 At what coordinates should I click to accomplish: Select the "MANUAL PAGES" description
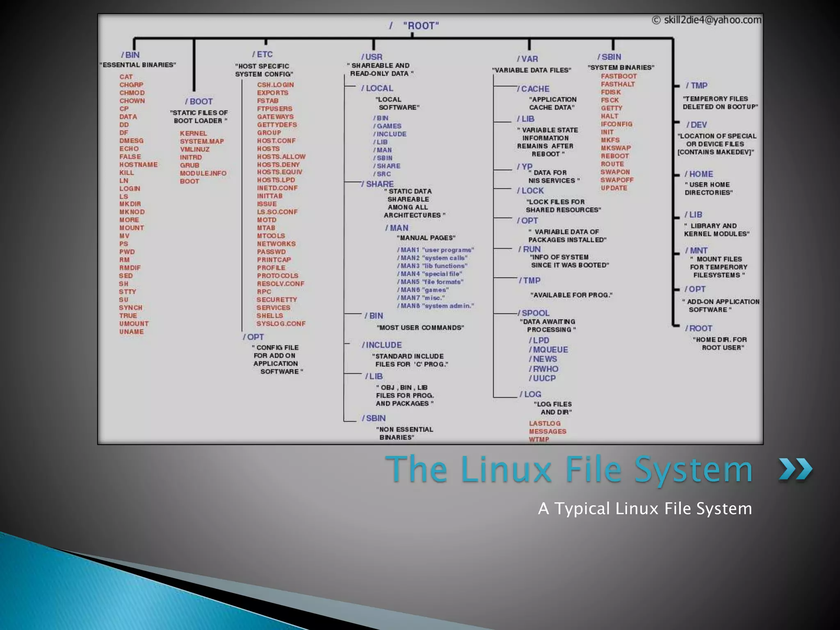426,238
